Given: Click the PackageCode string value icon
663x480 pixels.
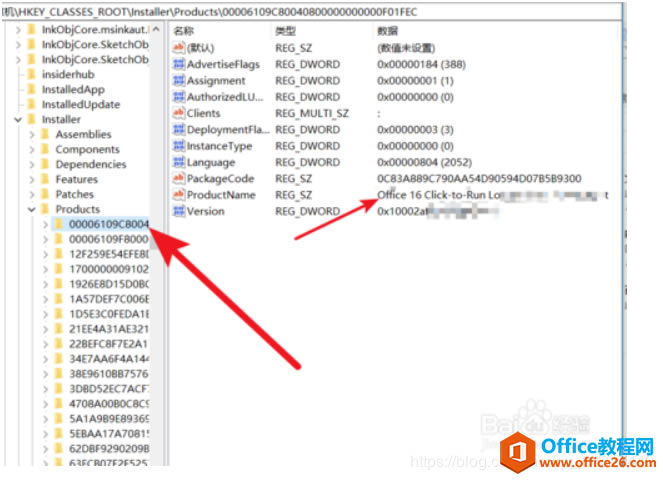Looking at the screenshot, I should [x=179, y=178].
